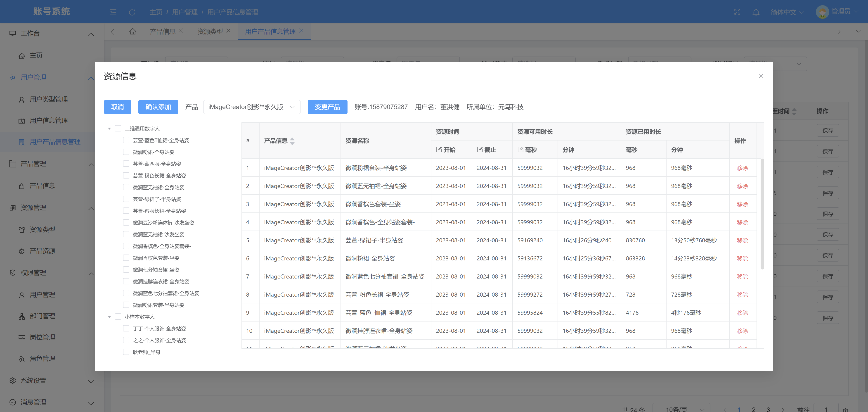This screenshot has height=412, width=868.
Task: Click the 用户类型管理 person icon
Action: point(21,100)
